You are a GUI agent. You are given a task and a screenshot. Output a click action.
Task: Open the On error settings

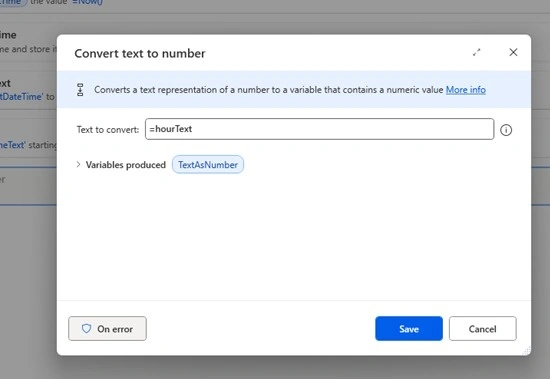coord(107,328)
